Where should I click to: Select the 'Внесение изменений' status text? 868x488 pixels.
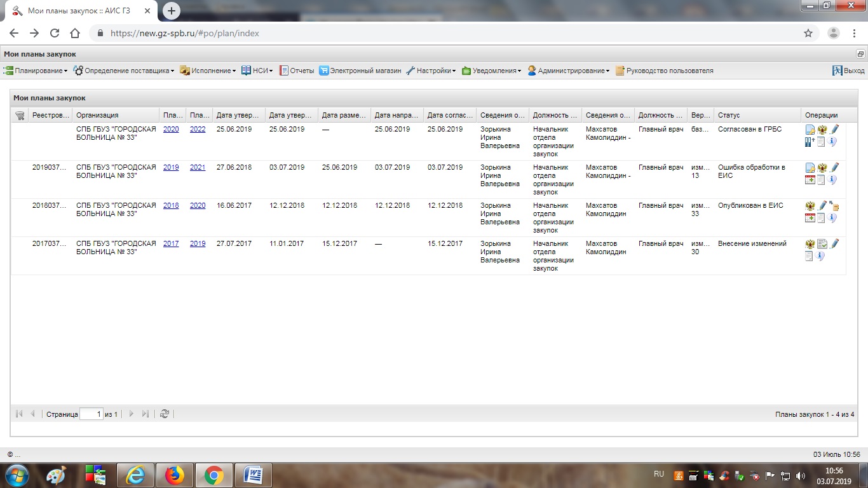point(752,243)
